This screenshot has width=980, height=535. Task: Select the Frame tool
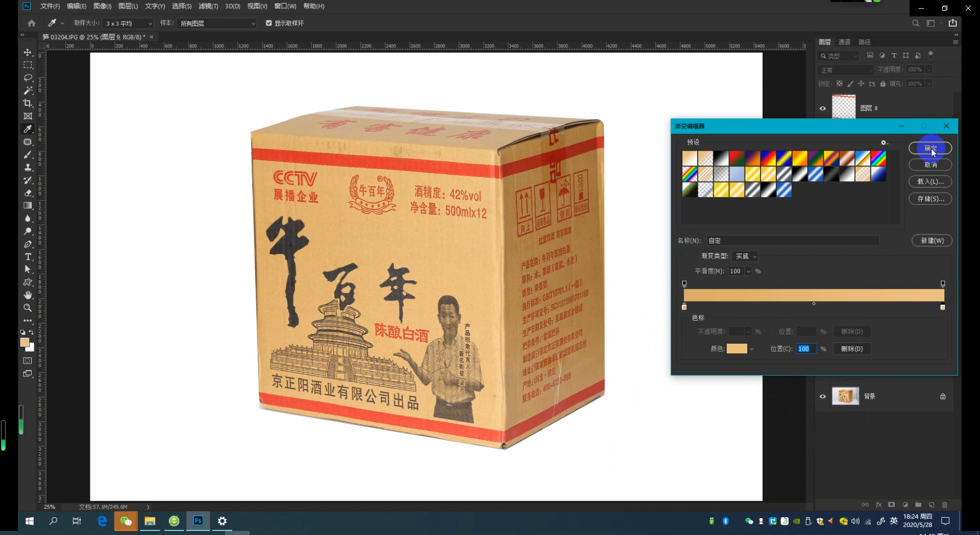point(28,116)
